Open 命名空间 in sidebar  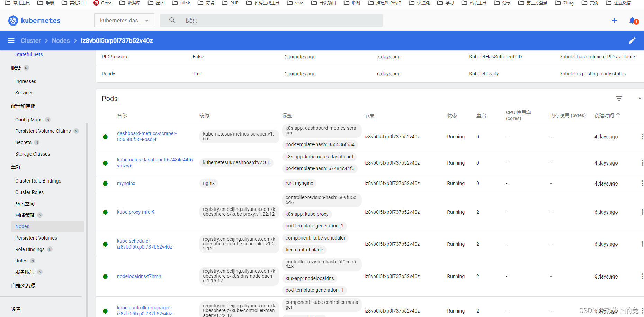click(x=25, y=204)
